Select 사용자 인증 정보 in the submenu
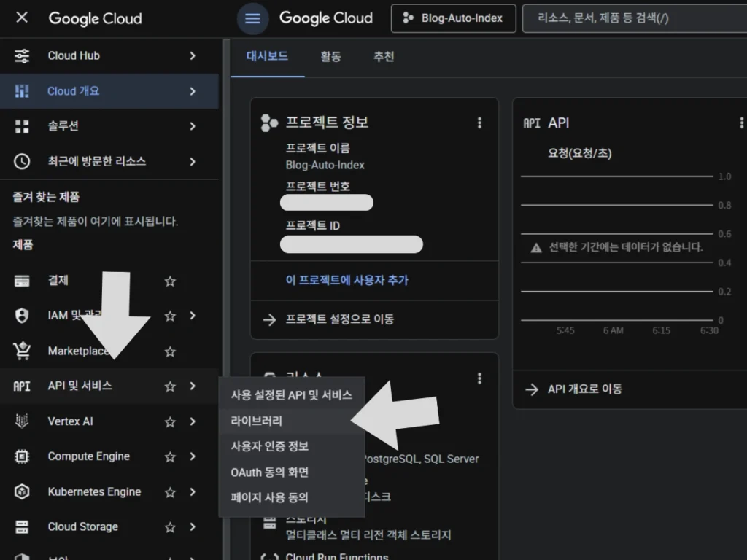Screen dimensions: 747x560 click(x=292, y=447)
